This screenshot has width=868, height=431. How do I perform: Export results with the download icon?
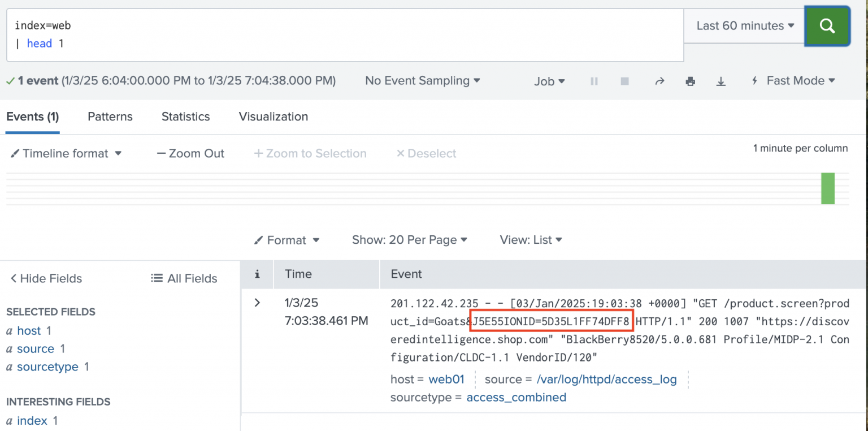[721, 81]
